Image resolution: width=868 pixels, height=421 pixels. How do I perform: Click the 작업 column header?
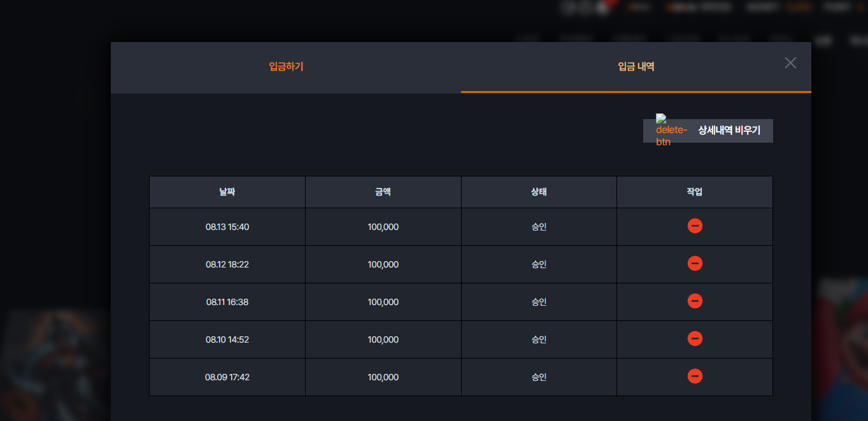click(695, 192)
